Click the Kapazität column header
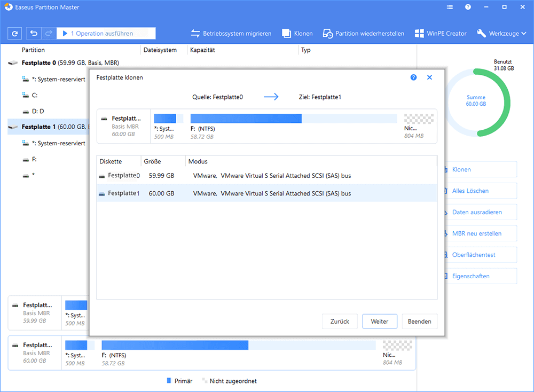 202,50
